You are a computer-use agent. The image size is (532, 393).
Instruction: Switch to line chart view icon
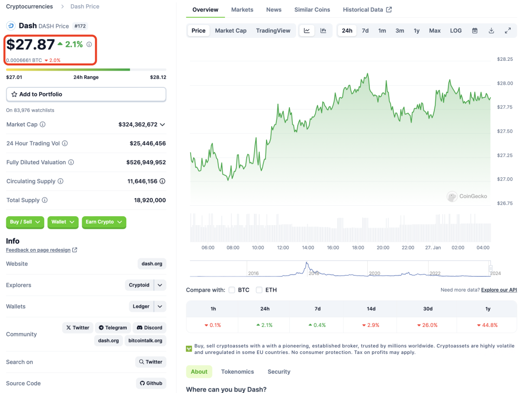coord(307,31)
